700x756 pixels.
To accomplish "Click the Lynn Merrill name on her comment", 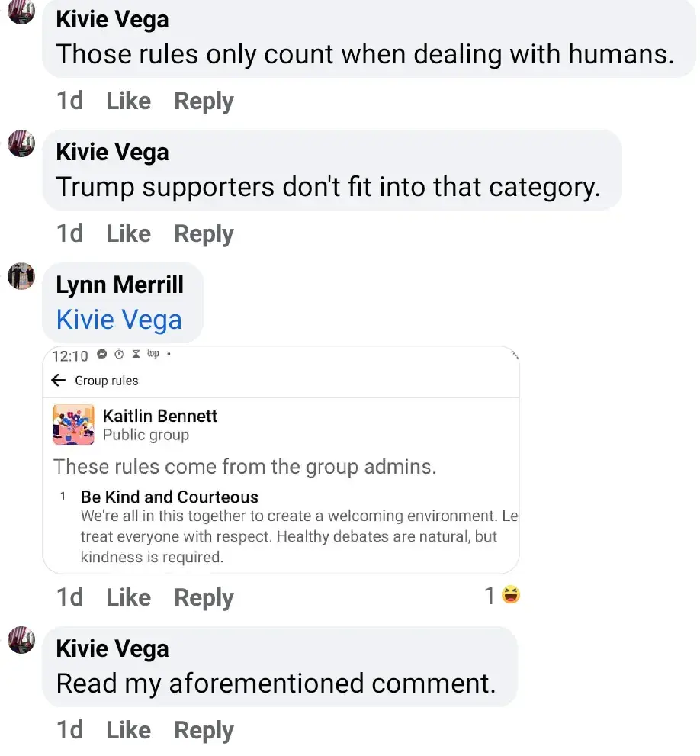I will [120, 285].
